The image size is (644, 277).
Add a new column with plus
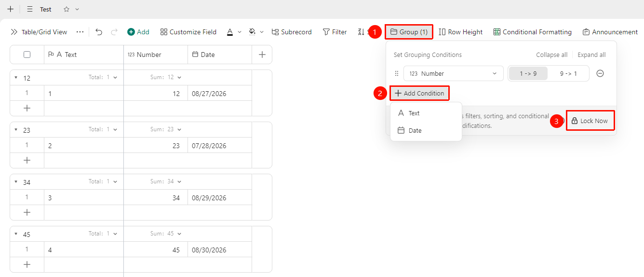[x=262, y=55]
